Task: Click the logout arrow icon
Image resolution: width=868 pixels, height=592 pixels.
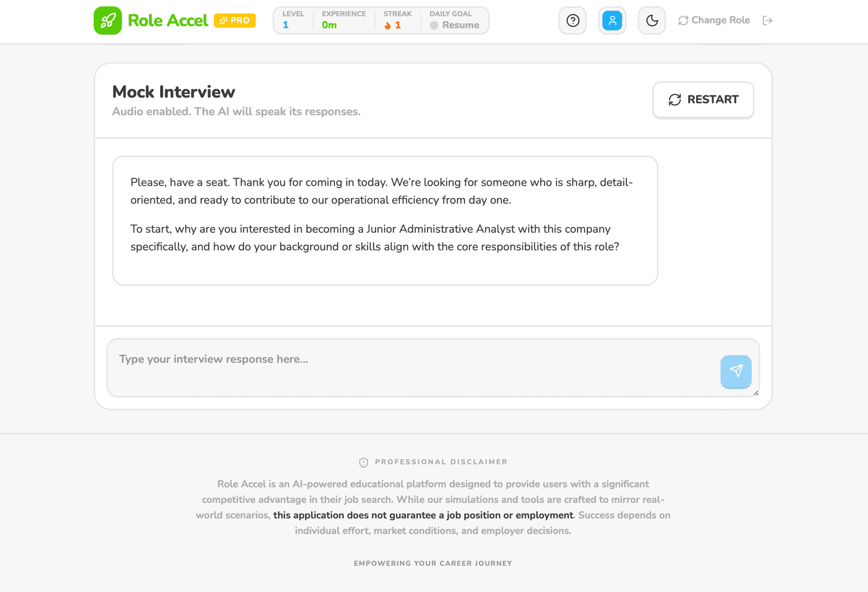Action: [767, 20]
